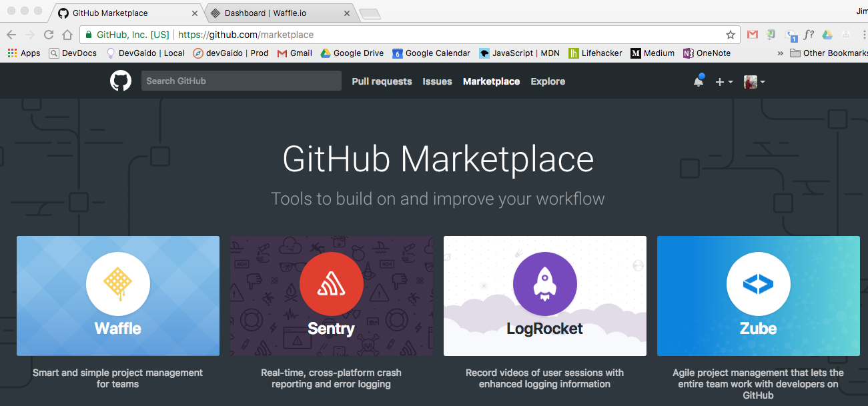Open the OneNote bookmark icon
This screenshot has width=868, height=406.
click(x=687, y=53)
